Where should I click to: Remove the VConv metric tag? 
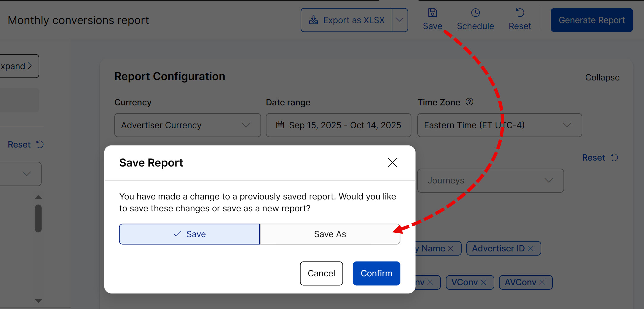(484, 282)
